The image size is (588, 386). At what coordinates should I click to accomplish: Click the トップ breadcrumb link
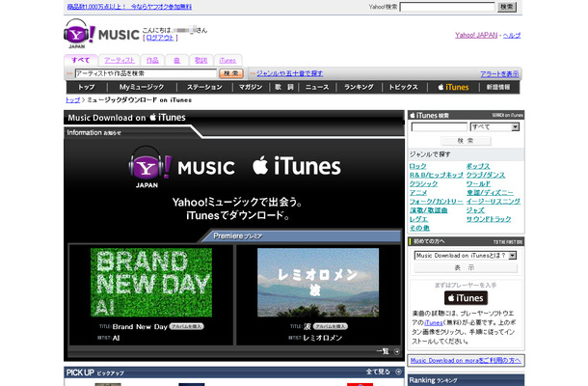click(x=72, y=100)
